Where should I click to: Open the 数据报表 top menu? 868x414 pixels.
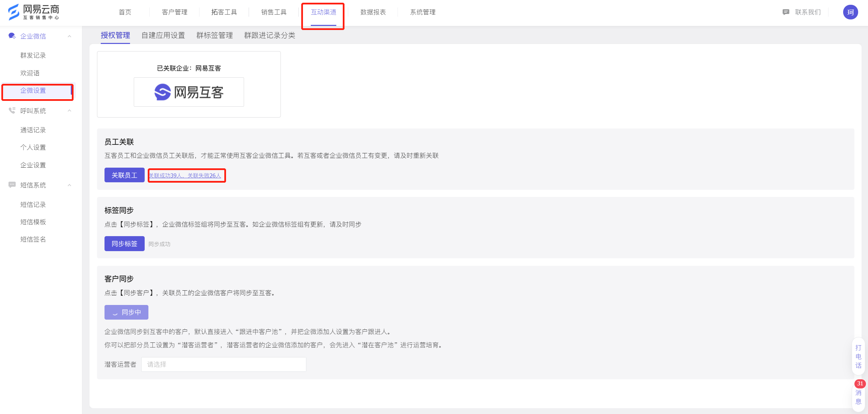(373, 12)
